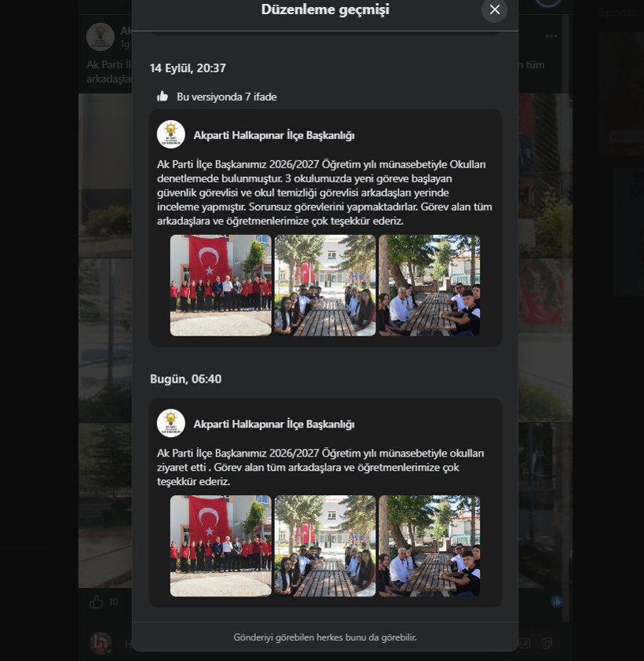Click the page avatar on the background post header
The height and width of the screenshot is (661, 644).
101,37
